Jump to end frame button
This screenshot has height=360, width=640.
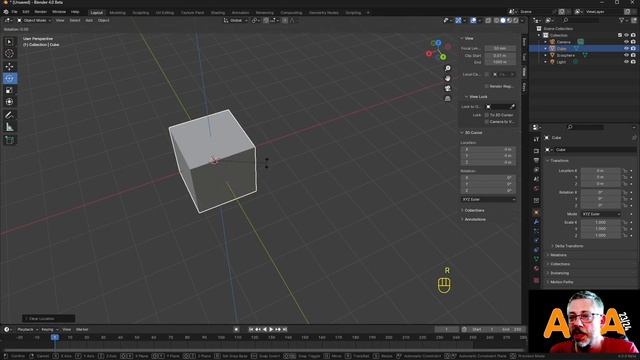pyautogui.click(x=285, y=329)
